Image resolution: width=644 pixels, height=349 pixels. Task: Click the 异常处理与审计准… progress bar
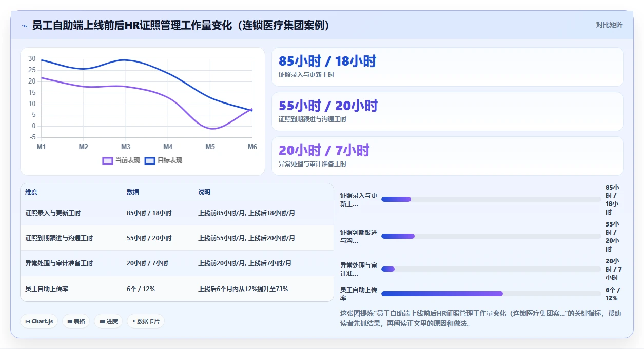click(491, 269)
